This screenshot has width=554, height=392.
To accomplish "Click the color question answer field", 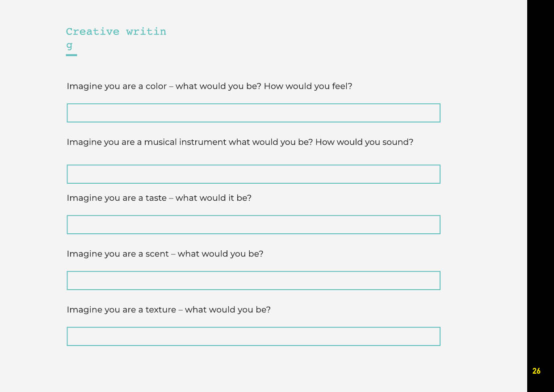I will (253, 113).
